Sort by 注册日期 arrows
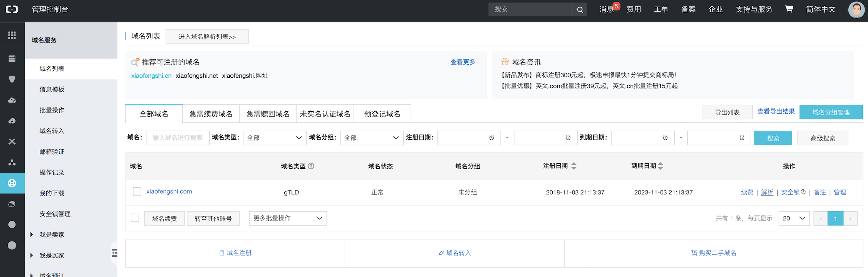The height and width of the screenshot is (277, 868). (574, 166)
